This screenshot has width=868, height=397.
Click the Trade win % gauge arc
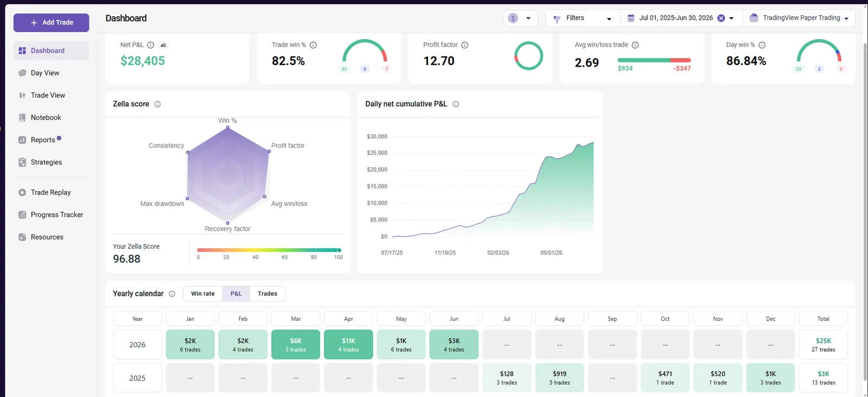coord(365,51)
